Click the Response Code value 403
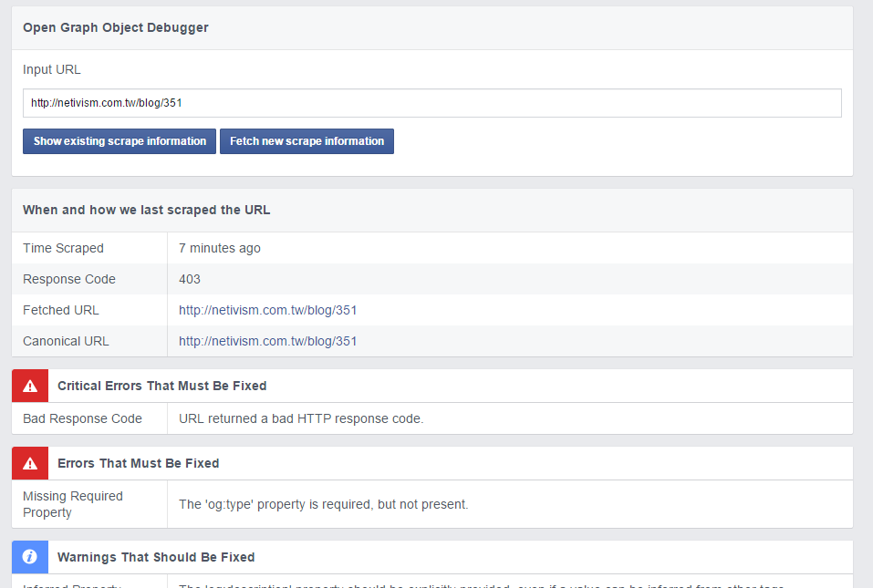 pyautogui.click(x=190, y=279)
